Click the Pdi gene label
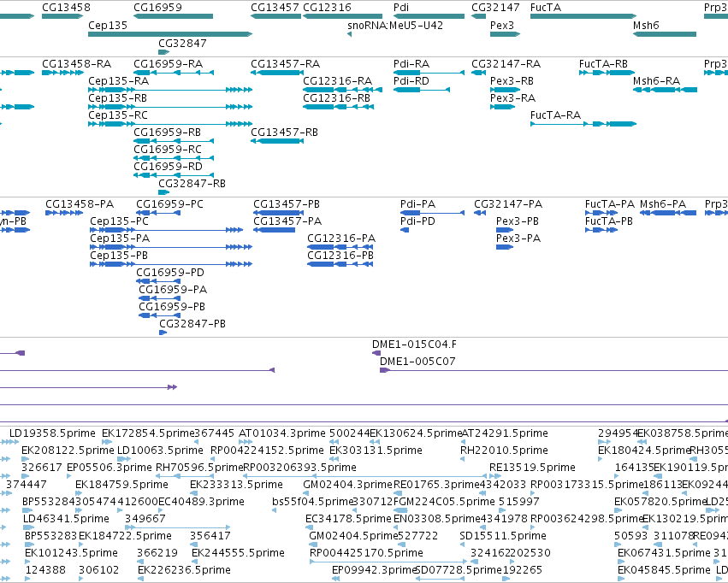 tap(401, 8)
